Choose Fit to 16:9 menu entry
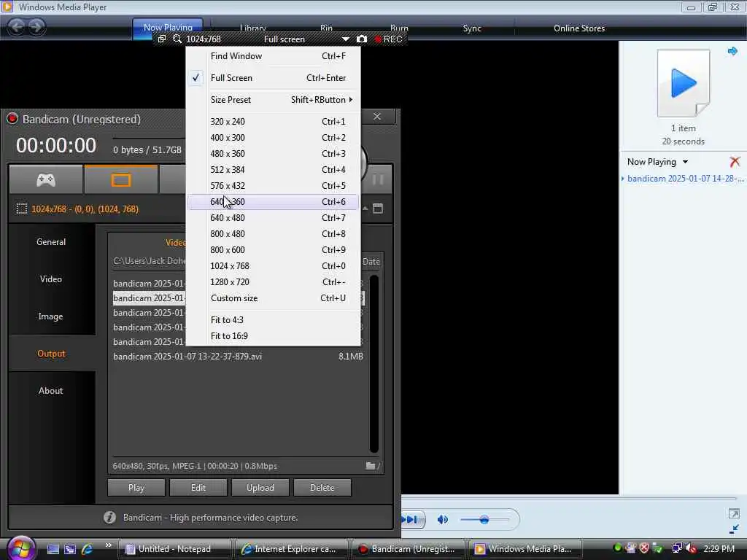 [273, 335]
